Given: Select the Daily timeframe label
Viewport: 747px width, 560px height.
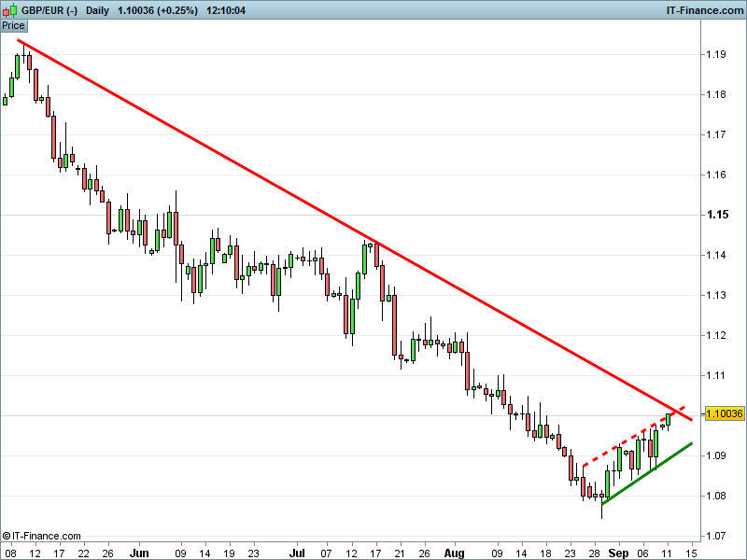Looking at the screenshot, I should coord(97,10).
